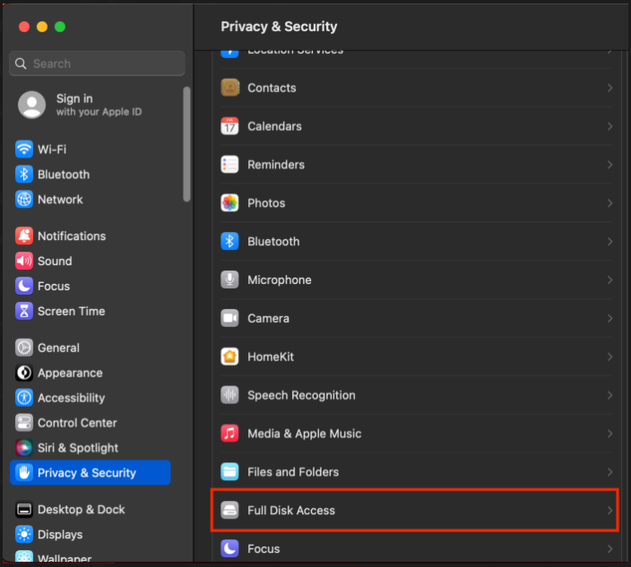Select Control Center in sidebar
This screenshot has width=631, height=567.
click(x=76, y=423)
